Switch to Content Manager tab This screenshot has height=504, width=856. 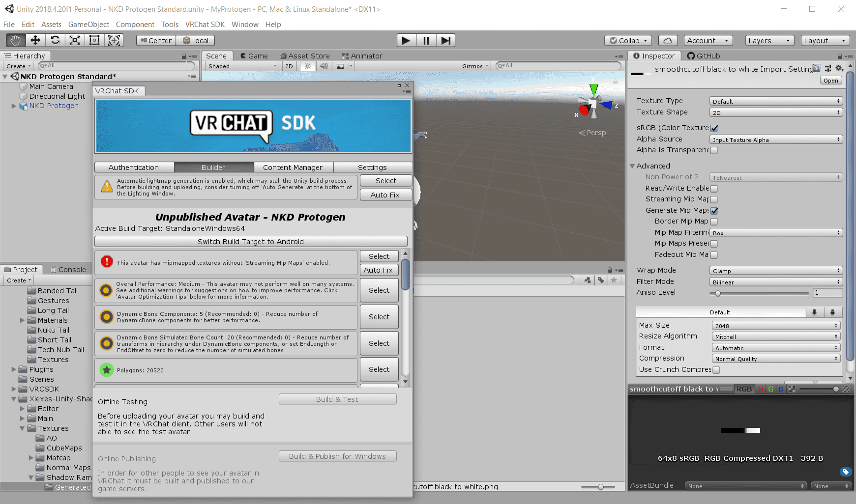[x=293, y=168]
